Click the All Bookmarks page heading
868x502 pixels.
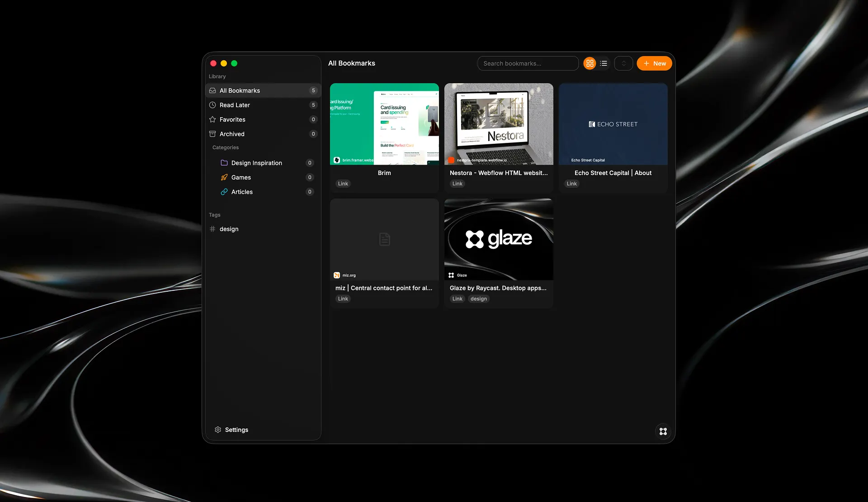coord(352,63)
